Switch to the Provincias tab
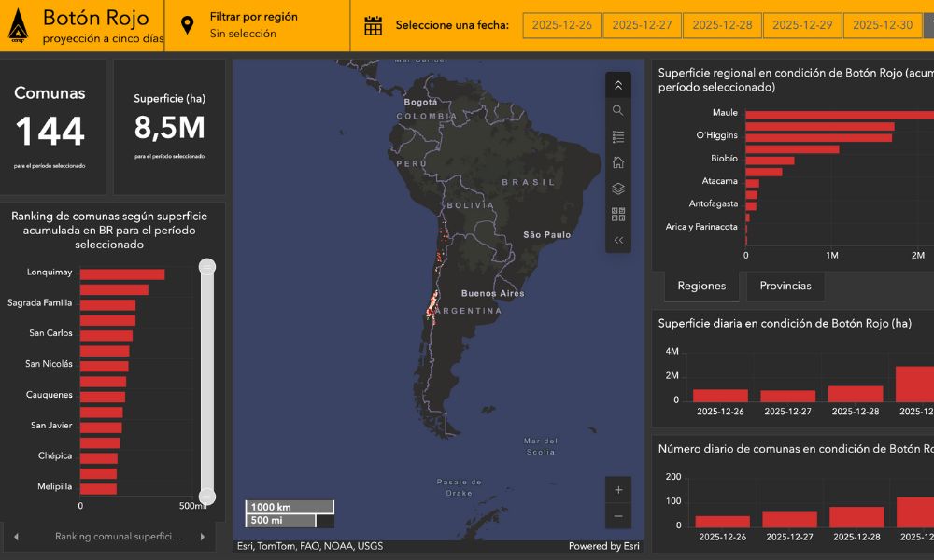The height and width of the screenshot is (560, 934). 785,287
